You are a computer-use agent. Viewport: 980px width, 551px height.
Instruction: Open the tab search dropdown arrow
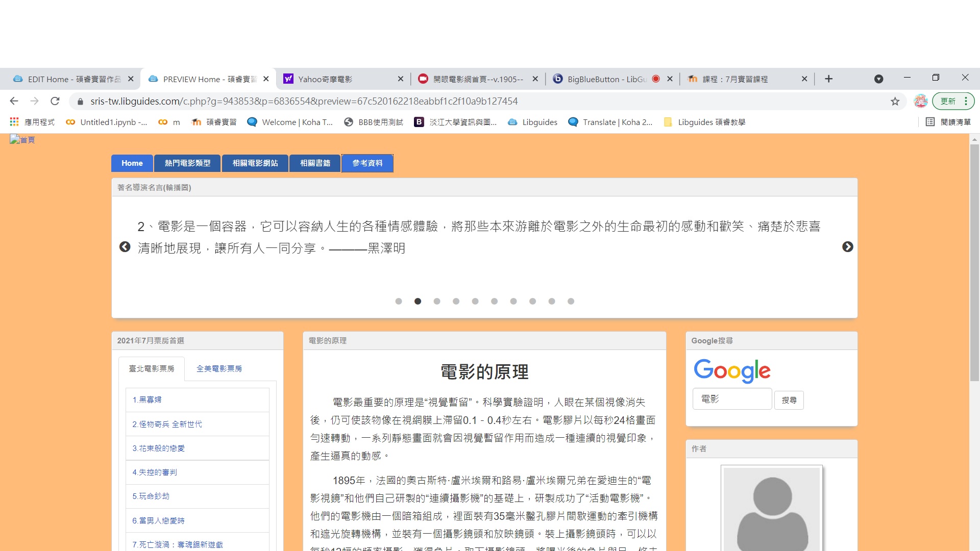[878, 79]
